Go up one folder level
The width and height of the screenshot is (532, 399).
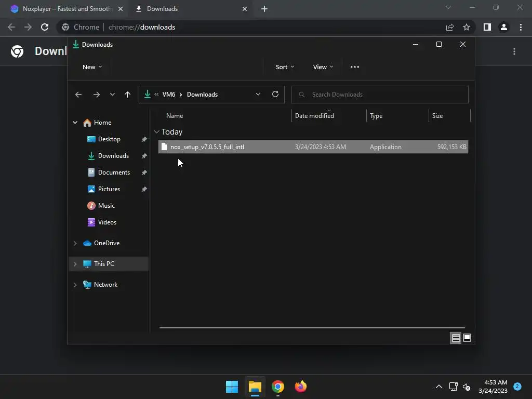[x=127, y=95]
